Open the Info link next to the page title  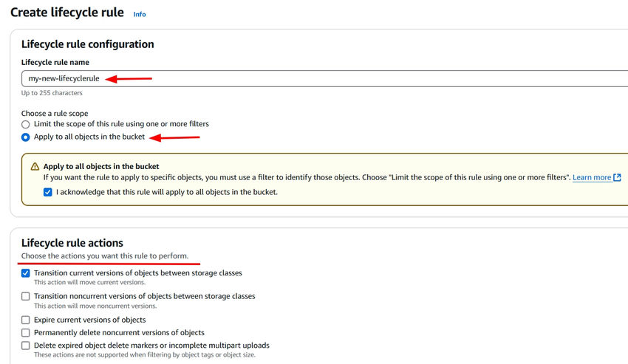click(140, 14)
